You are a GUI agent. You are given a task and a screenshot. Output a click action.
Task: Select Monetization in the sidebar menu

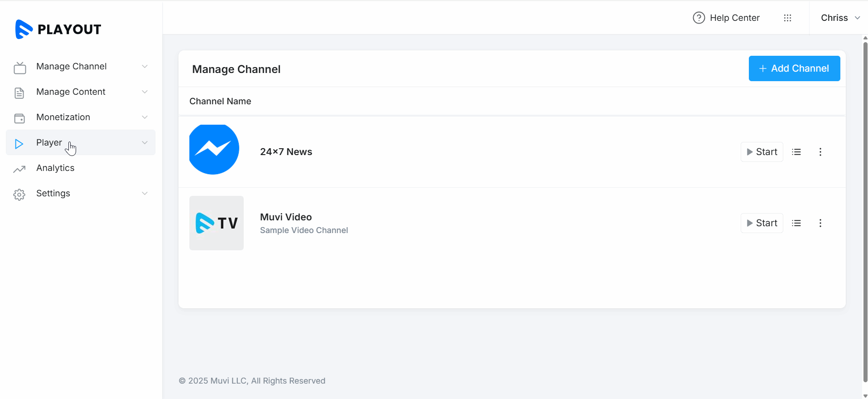63,117
